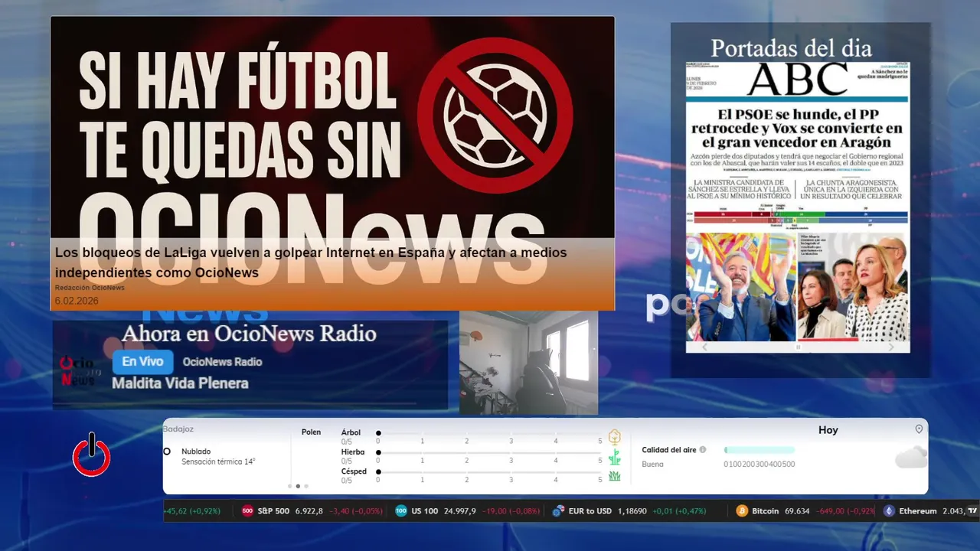Click the Hoy tab in weather widget

point(828,430)
